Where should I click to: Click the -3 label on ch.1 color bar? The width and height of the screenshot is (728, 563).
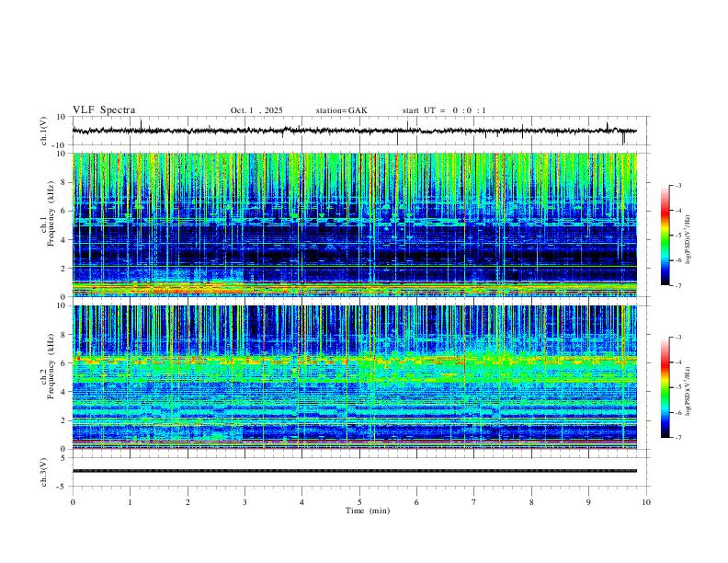[x=678, y=185]
